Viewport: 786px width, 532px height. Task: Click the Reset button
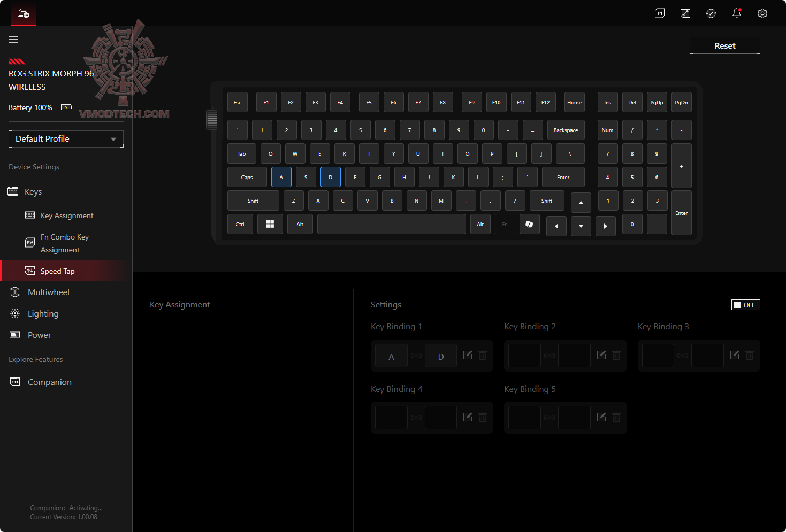point(725,45)
